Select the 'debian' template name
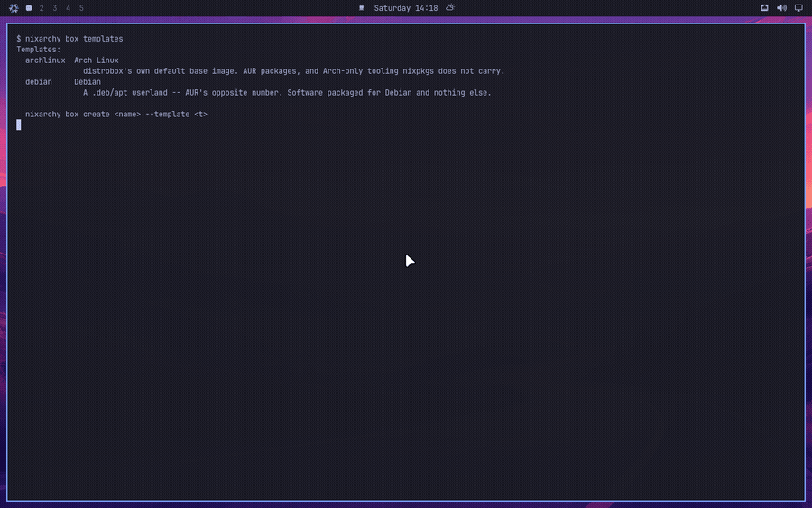812x508 pixels. [38, 82]
